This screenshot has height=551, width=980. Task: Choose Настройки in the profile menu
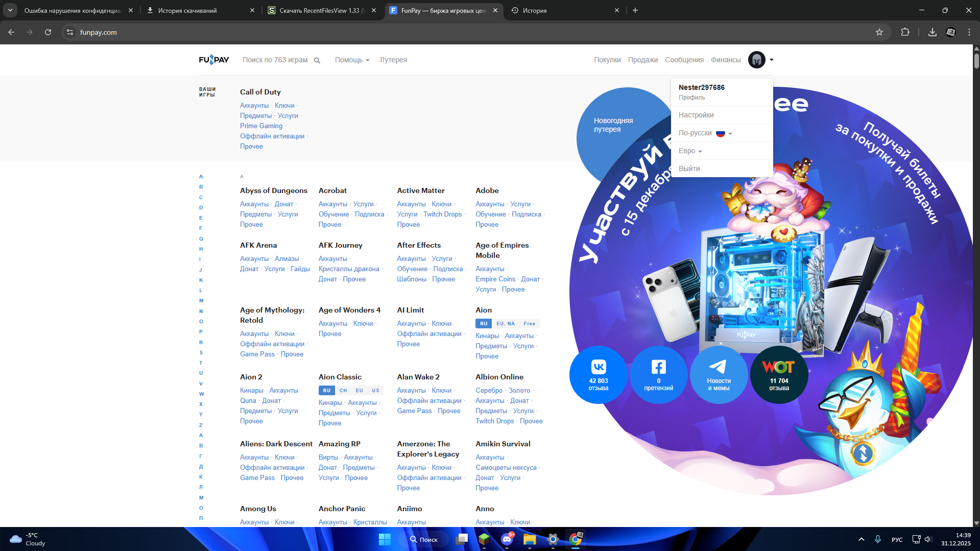696,115
